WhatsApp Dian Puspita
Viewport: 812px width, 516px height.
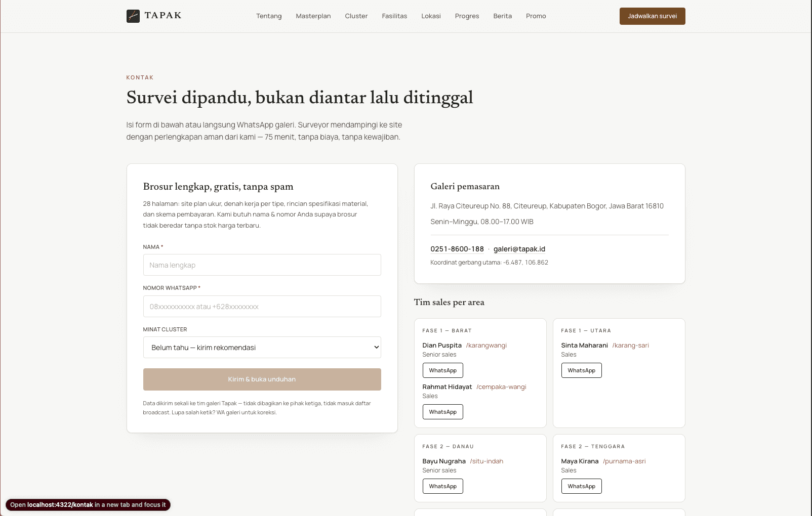pos(443,370)
